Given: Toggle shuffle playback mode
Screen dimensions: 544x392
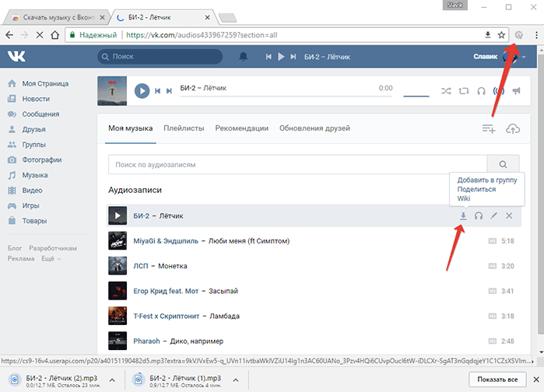Looking at the screenshot, I should point(446,91).
